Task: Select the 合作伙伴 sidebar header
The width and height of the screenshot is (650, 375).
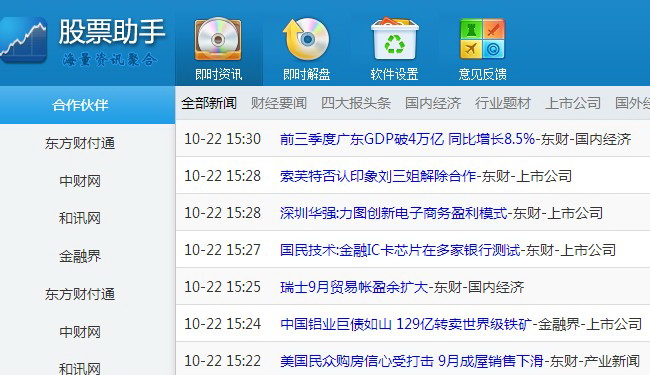Action: [x=87, y=105]
